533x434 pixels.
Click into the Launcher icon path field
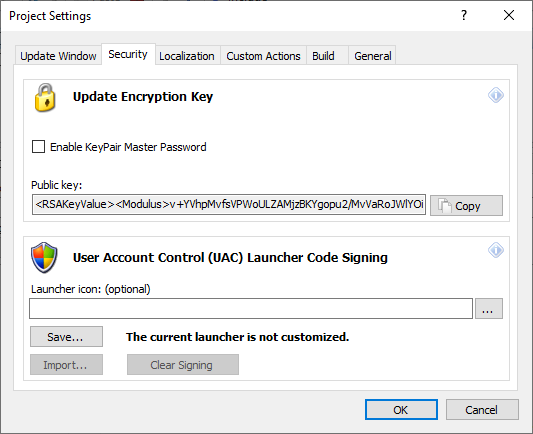click(x=251, y=309)
